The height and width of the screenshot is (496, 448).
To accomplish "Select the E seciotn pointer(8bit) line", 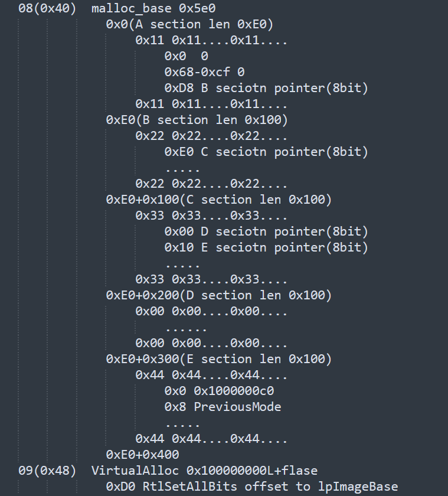I will tap(266, 247).
